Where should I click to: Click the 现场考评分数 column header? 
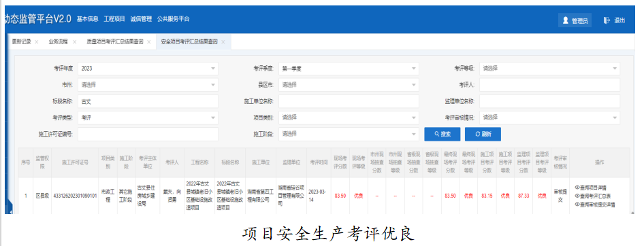point(340,162)
